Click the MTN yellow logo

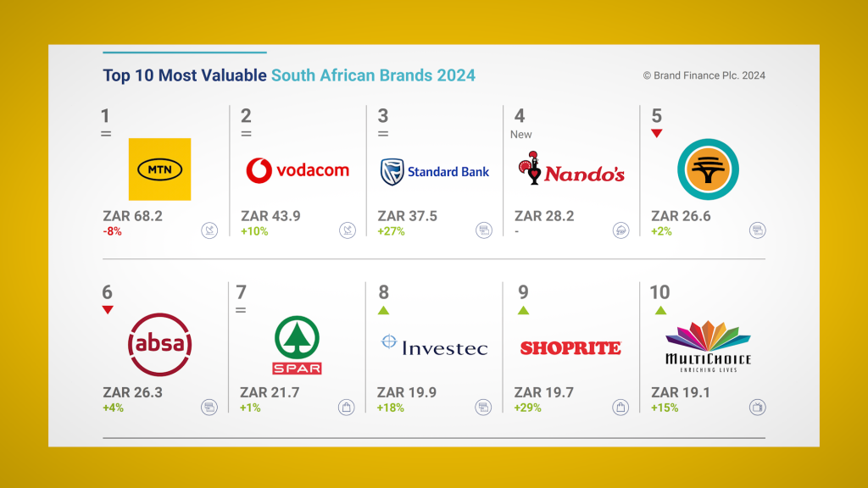(159, 169)
